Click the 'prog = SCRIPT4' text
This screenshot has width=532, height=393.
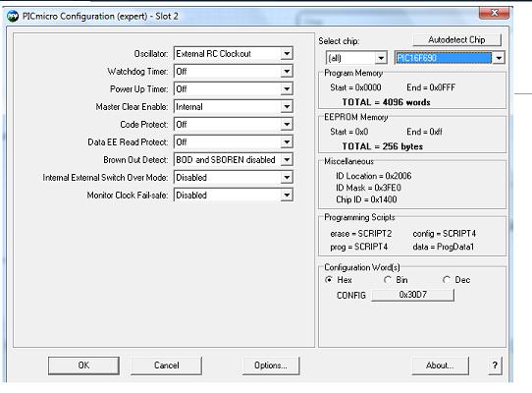(359, 247)
